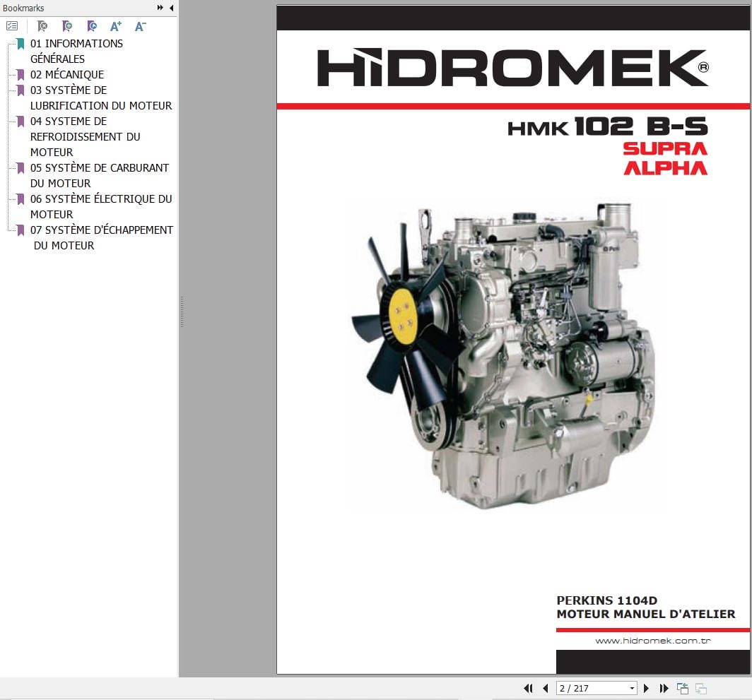The width and height of the screenshot is (752, 700).
Task: Click the red ALPHA text
Action: (x=665, y=168)
